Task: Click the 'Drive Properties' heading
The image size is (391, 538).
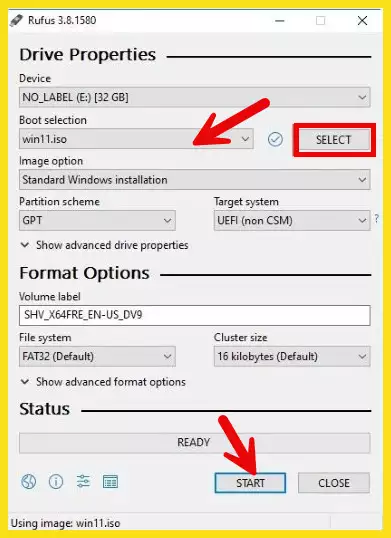Action: [87, 55]
